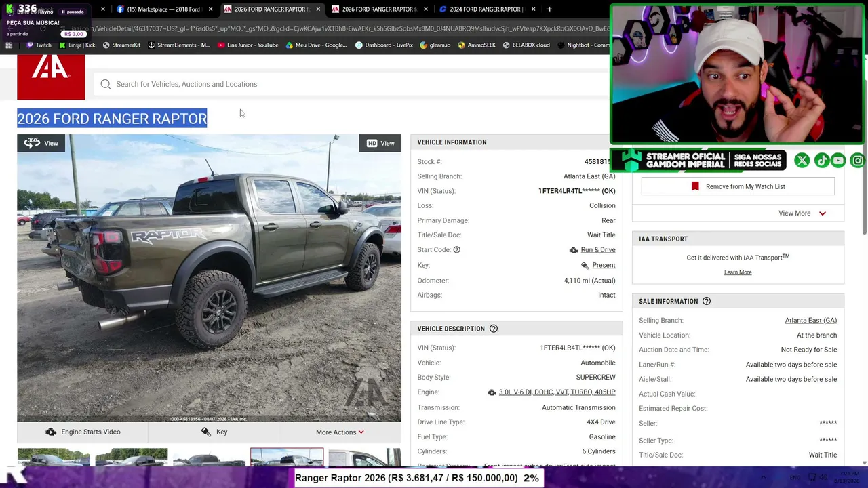This screenshot has width=868, height=488.
Task: Close the Facebook Marketplace tab
Action: 210,9
